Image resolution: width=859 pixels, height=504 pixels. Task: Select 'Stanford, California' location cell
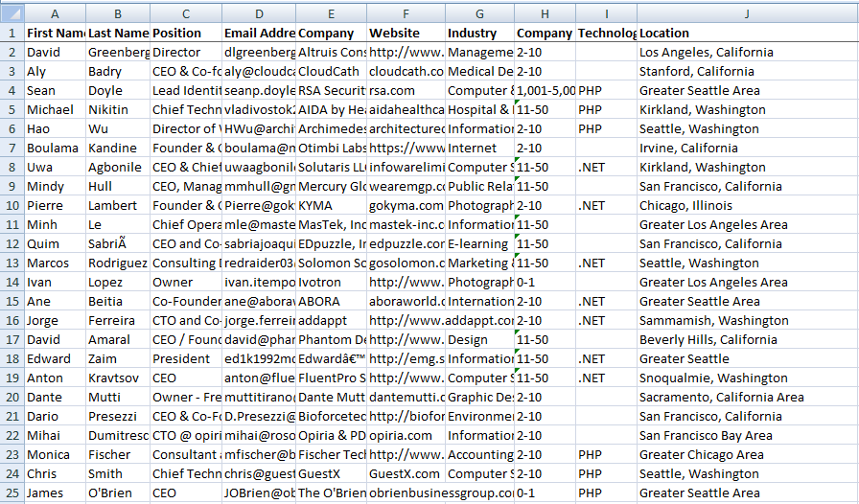click(x=747, y=71)
